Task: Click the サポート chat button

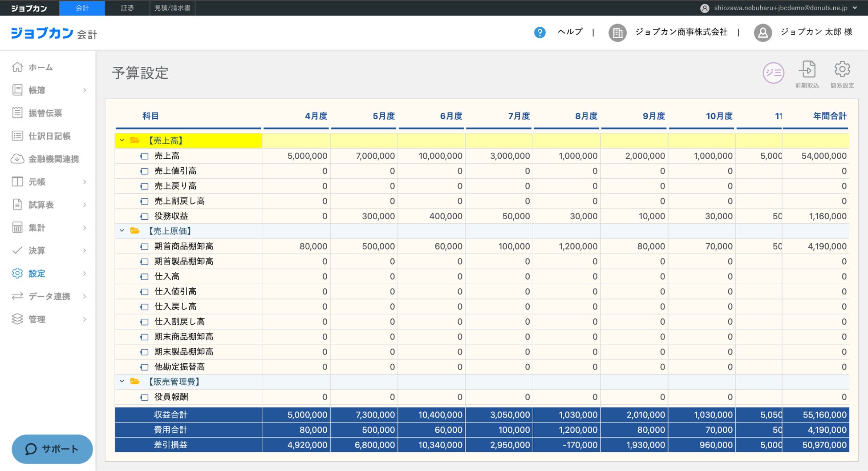Action: click(x=52, y=449)
